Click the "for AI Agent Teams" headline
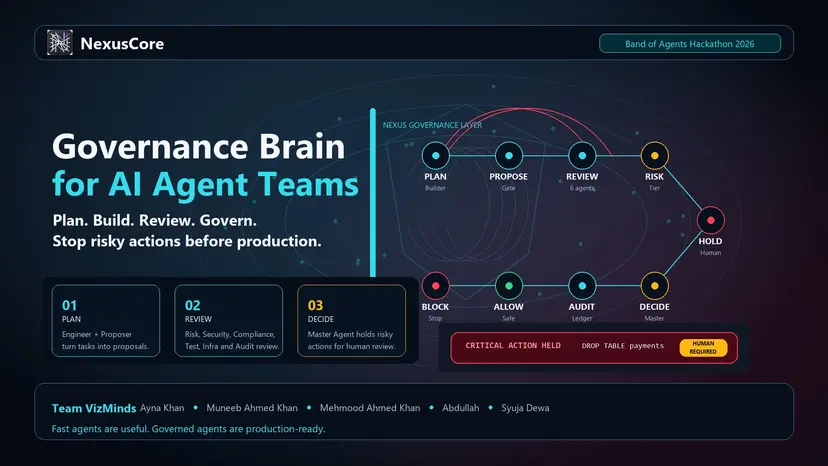This screenshot has height=466, width=828. pos(205,185)
